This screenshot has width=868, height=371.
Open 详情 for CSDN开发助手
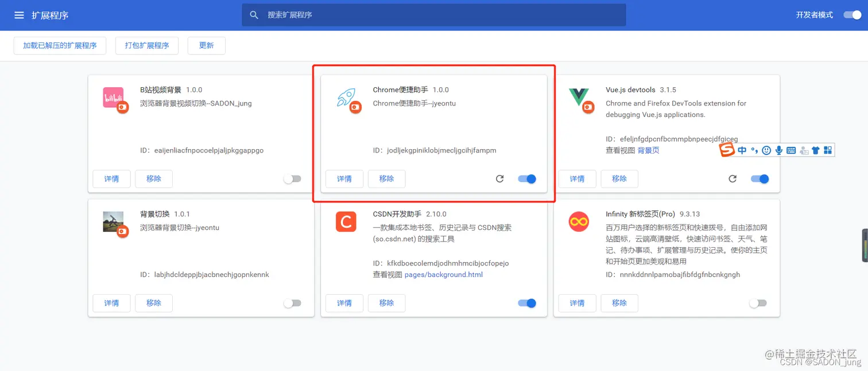point(344,303)
